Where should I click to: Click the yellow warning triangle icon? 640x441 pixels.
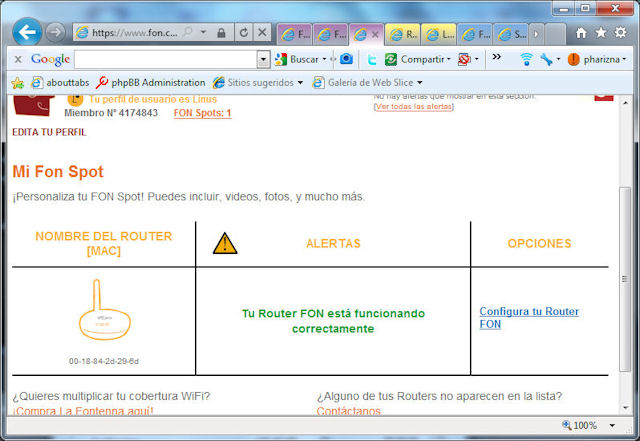(225, 243)
